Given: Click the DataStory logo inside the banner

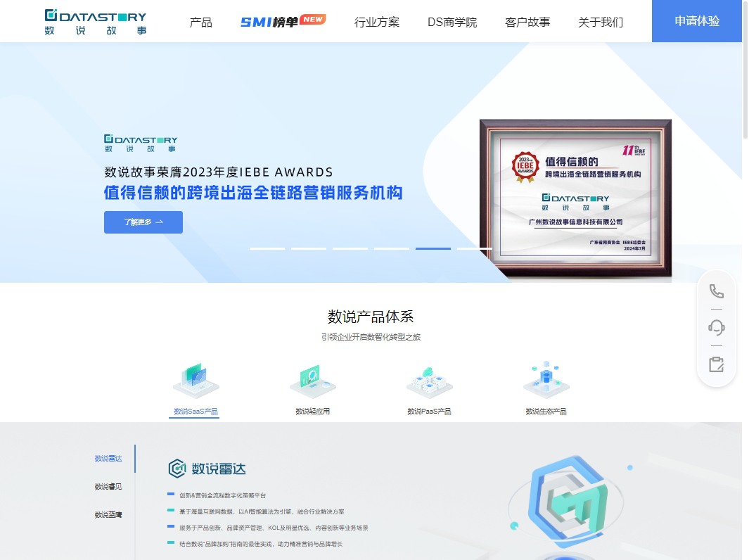Looking at the screenshot, I should (x=141, y=144).
